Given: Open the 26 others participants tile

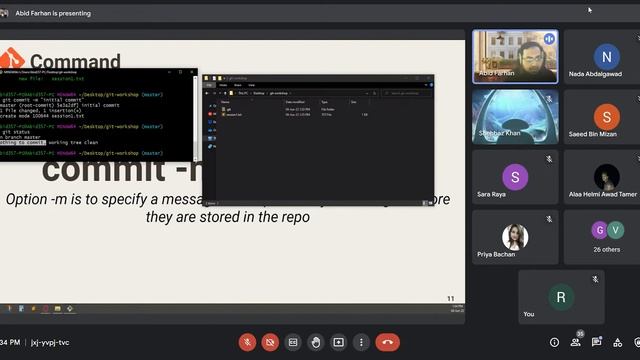Looking at the screenshot, I should (602, 237).
